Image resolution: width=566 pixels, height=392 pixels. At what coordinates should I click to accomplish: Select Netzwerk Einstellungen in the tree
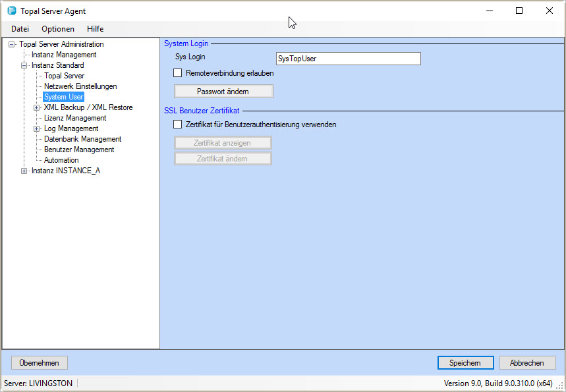click(80, 86)
